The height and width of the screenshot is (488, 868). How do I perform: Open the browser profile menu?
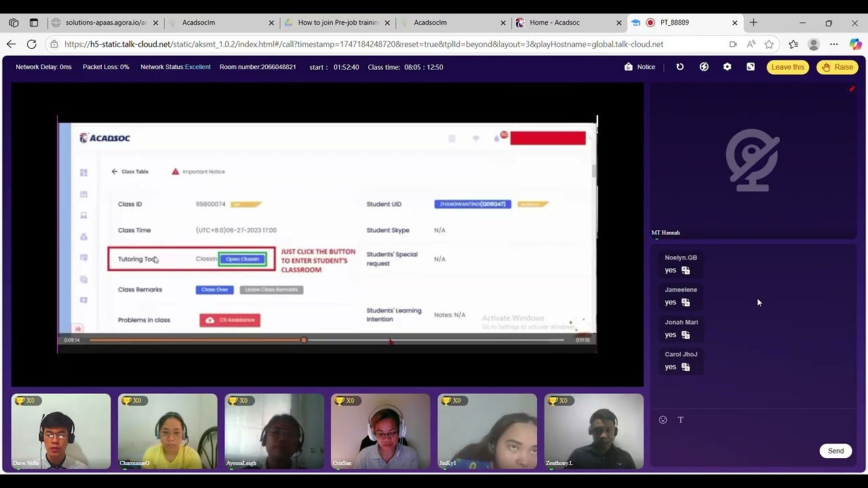[814, 44]
